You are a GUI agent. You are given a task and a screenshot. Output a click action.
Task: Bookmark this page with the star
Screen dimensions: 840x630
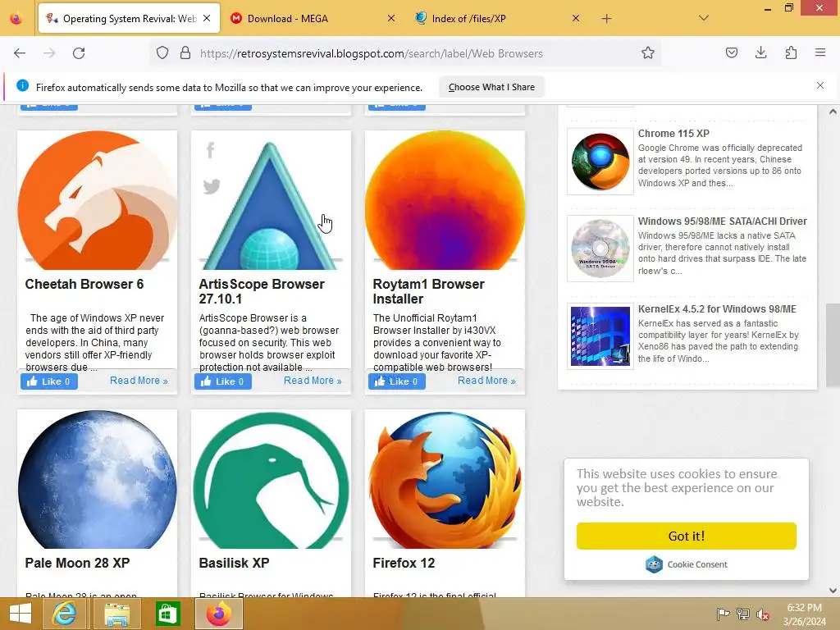pyautogui.click(x=648, y=53)
